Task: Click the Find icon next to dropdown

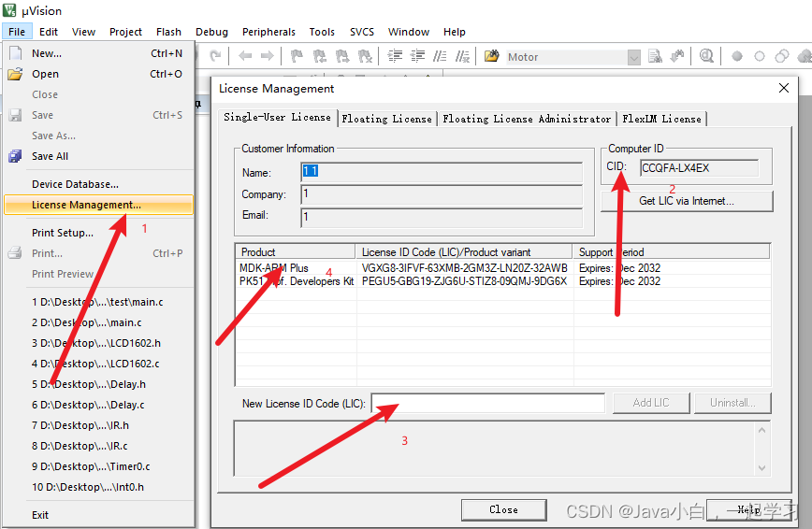Action: click(x=655, y=56)
